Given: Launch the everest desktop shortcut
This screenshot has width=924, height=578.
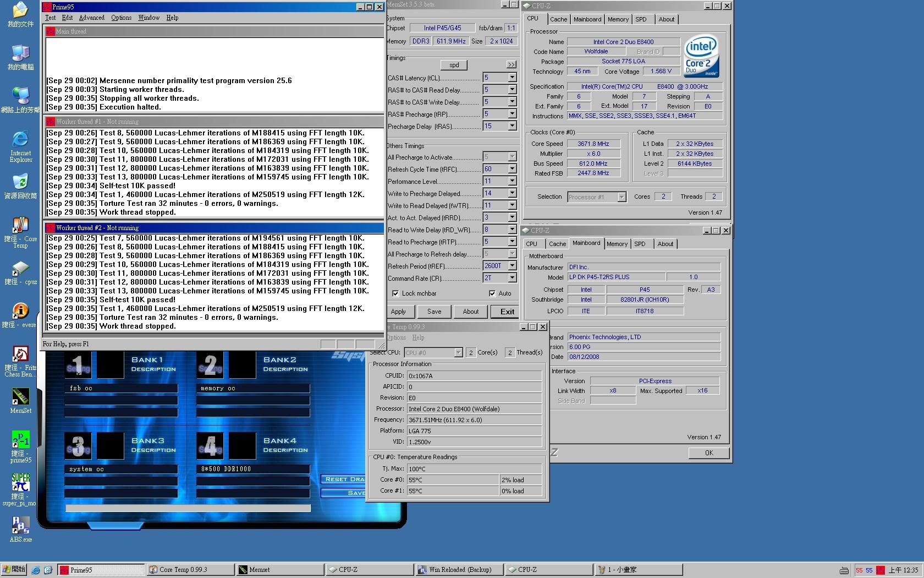Looking at the screenshot, I should [x=20, y=315].
